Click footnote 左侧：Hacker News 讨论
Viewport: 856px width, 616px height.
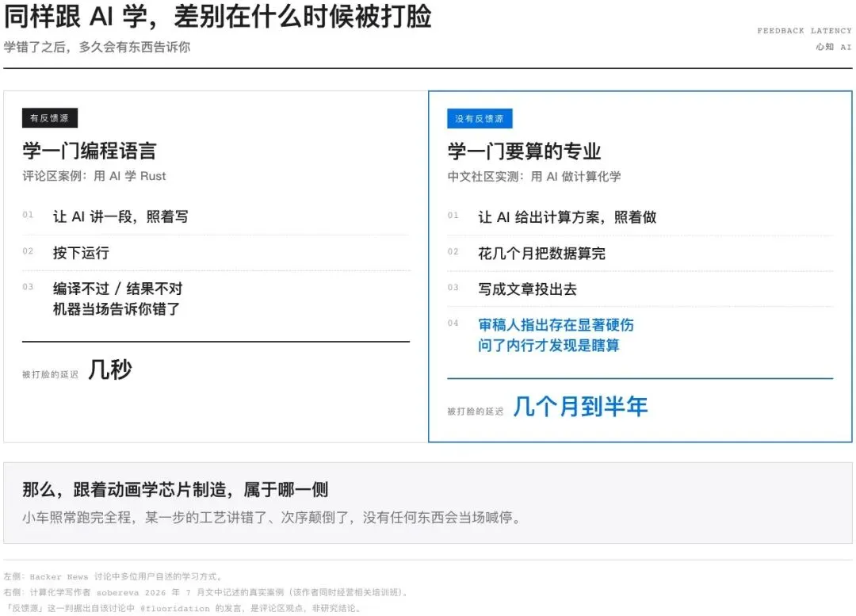pyautogui.click(x=113, y=576)
